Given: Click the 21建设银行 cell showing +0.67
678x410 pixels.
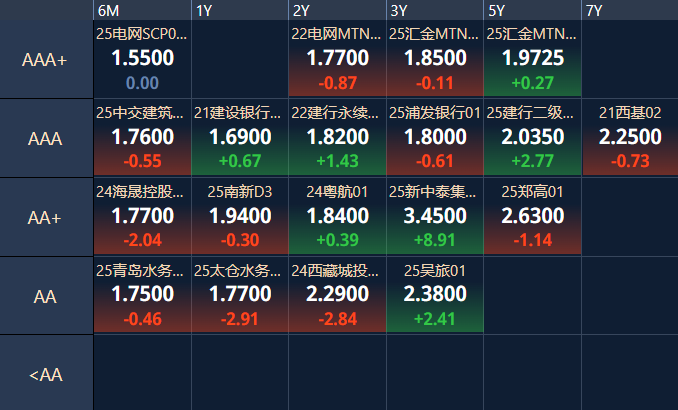Looking at the screenshot, I should (x=240, y=138).
